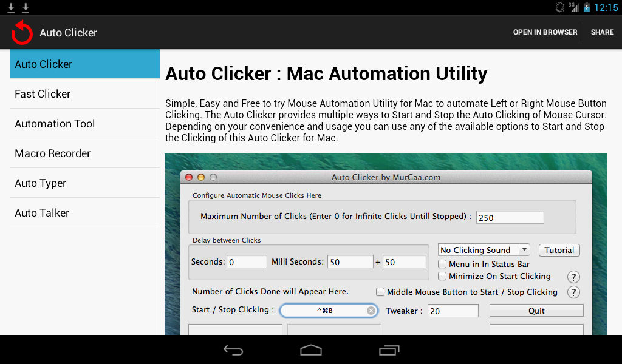Tap the 12:15 clock in status bar
Viewport: 622px width, 364px height.
coord(606,7)
